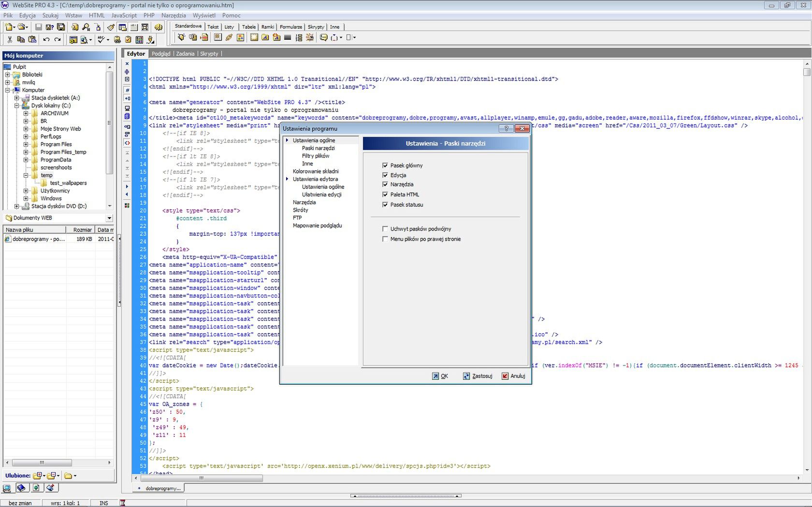Click the dobreprogramy document tab at bottom

point(159,488)
